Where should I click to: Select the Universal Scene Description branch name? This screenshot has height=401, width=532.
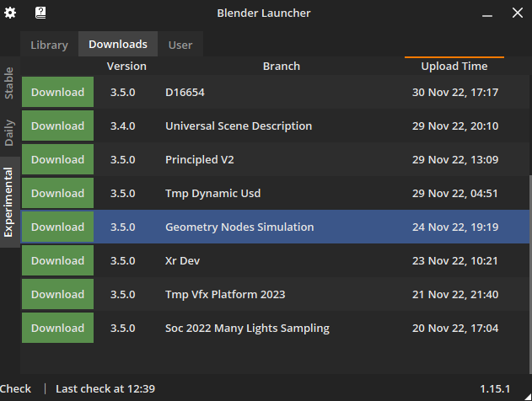point(239,126)
